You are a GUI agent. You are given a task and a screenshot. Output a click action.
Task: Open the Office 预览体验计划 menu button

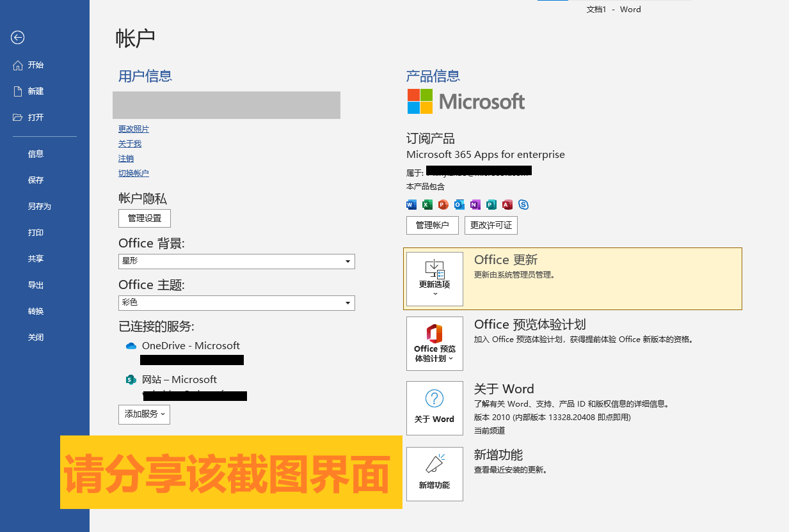coord(435,343)
